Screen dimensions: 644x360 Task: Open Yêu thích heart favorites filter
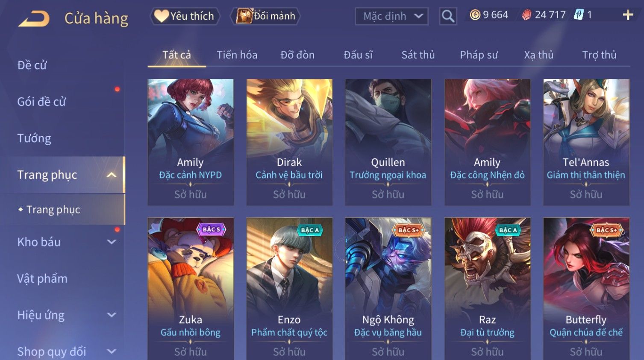185,16
